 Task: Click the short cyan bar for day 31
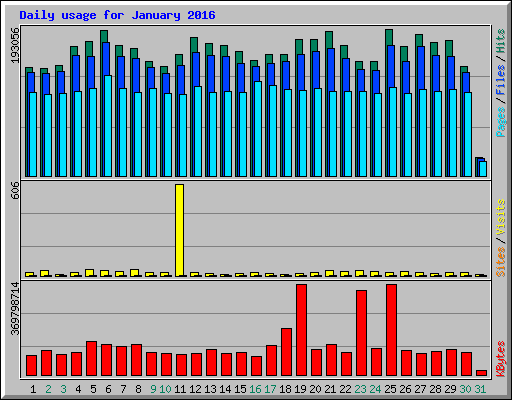pos(483,169)
